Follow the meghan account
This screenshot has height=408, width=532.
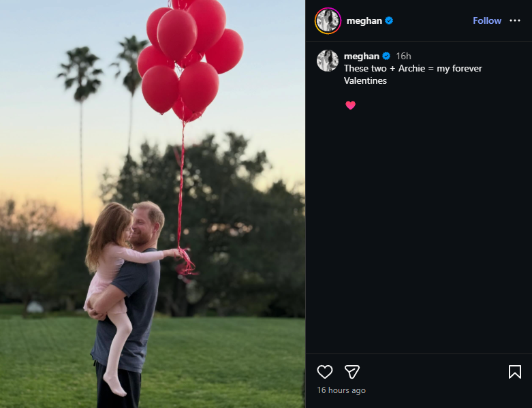(487, 20)
